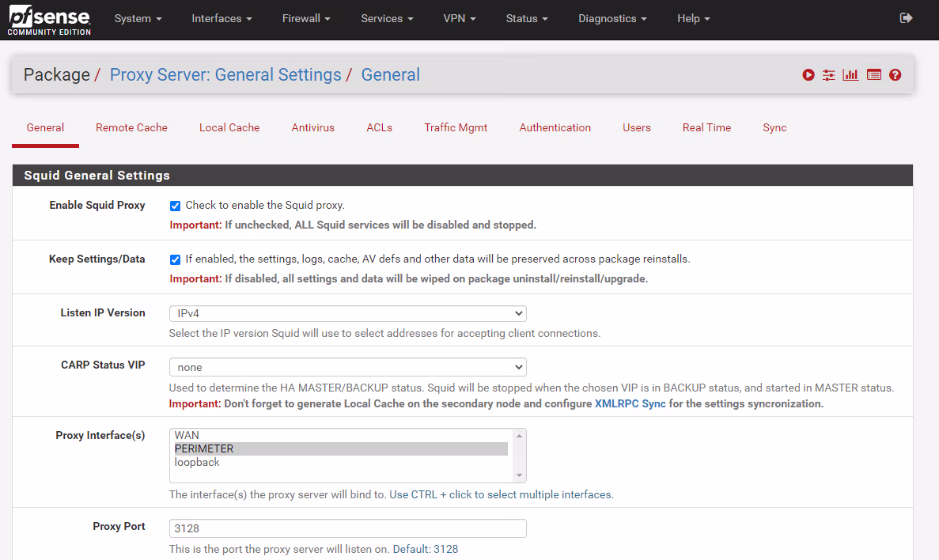Select WAN in Proxy Interface list
Image resolution: width=939 pixels, height=560 pixels.
coord(187,435)
